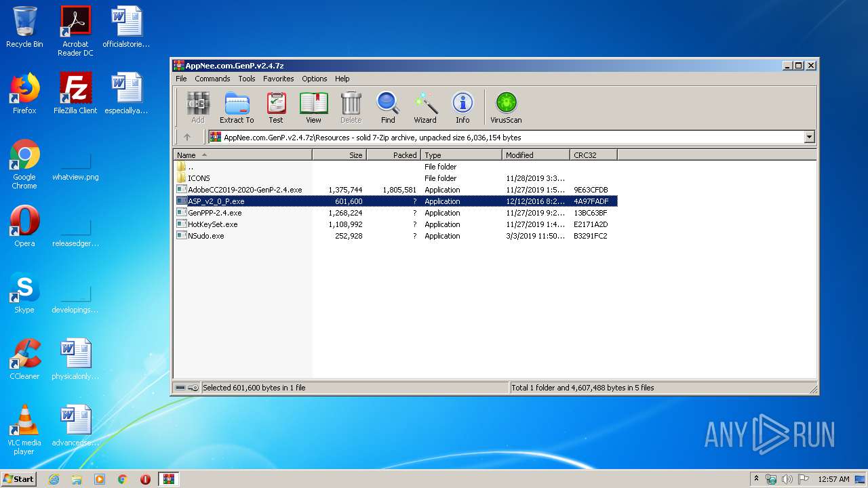Open the officialstorie document on desktop
Screen dimensions: 868x488
pyautogui.click(x=126, y=27)
